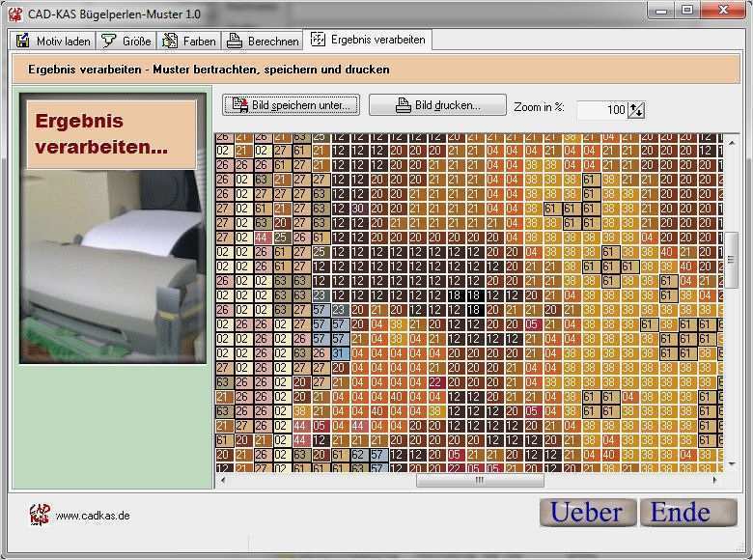Click the horizontal scrollbar thumb
Screen dimensions: 753x560
coord(480,480)
